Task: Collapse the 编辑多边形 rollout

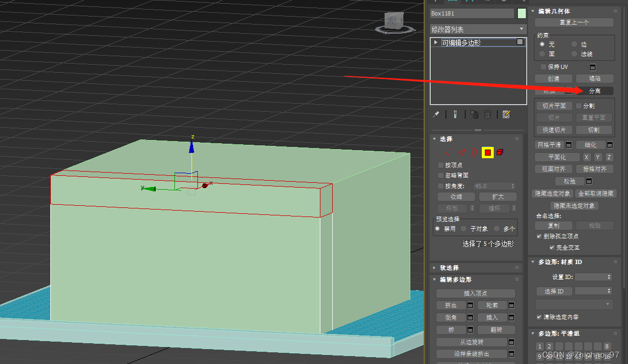Action: pos(434,280)
